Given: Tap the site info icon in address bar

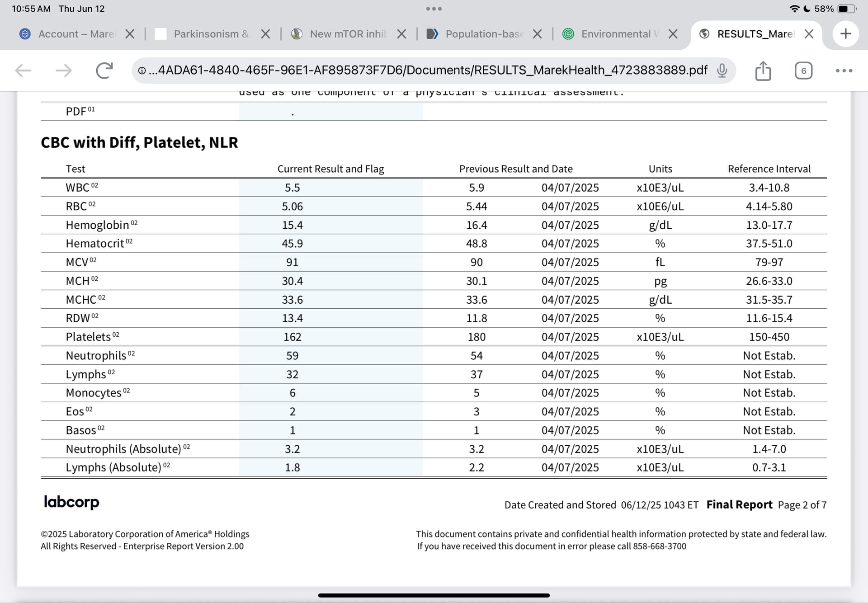Looking at the screenshot, I should click(x=142, y=71).
